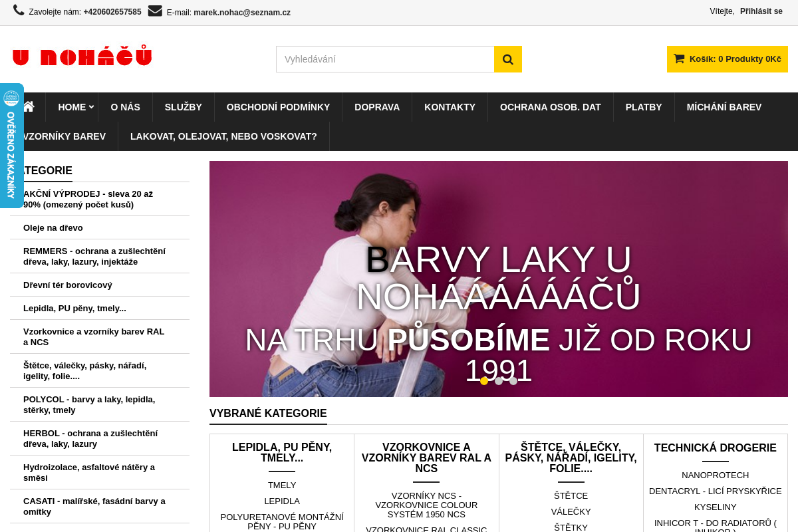Viewport: 798px width, 532px height.
Task: Click the U Noháčů logo
Action: [81, 56]
